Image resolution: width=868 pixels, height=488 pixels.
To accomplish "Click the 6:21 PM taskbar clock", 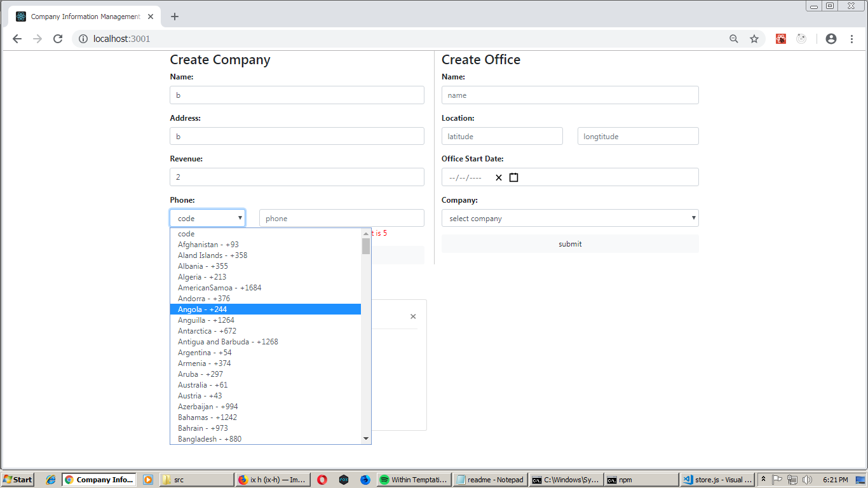I will tap(835, 480).
